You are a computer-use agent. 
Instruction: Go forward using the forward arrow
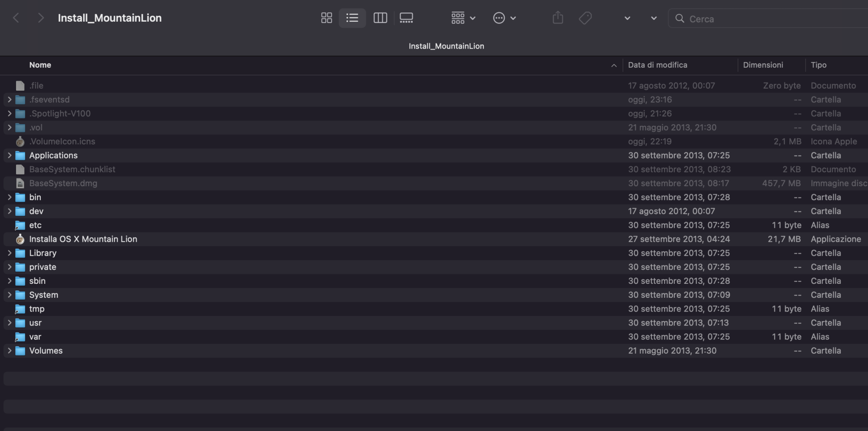tap(41, 18)
